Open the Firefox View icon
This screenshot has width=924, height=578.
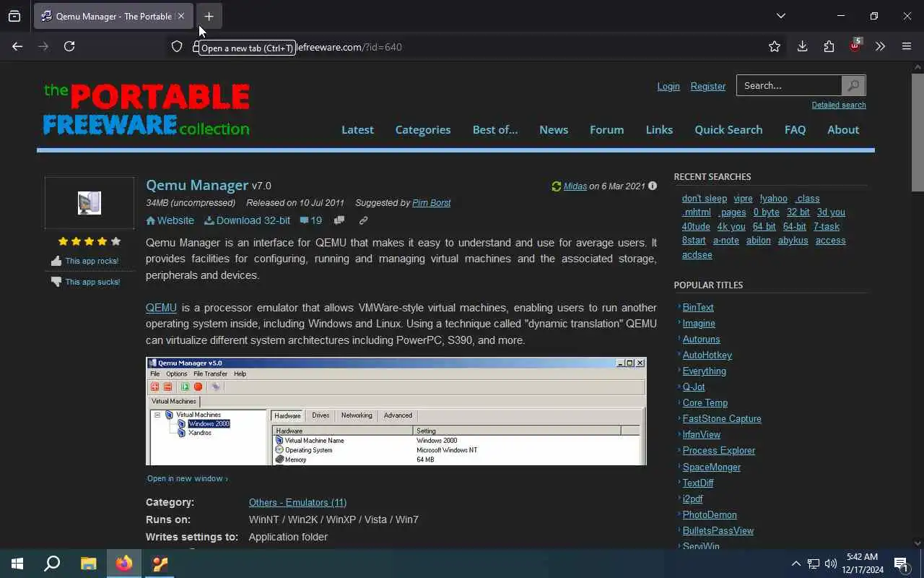pos(14,16)
